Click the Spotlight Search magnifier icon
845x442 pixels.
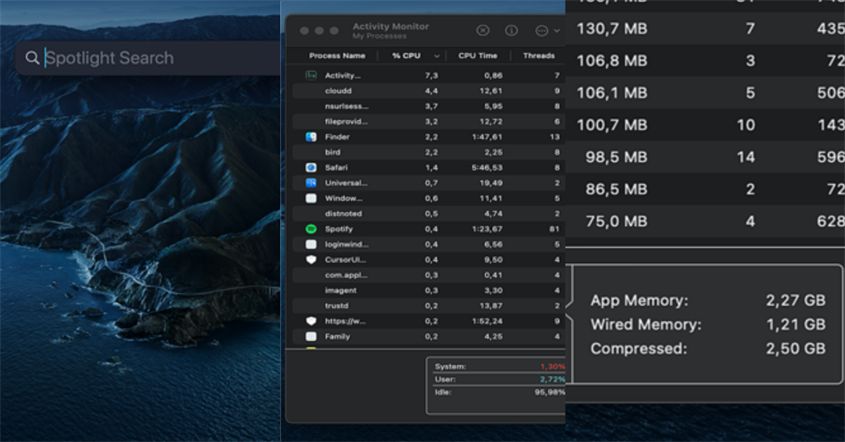pyautogui.click(x=32, y=58)
